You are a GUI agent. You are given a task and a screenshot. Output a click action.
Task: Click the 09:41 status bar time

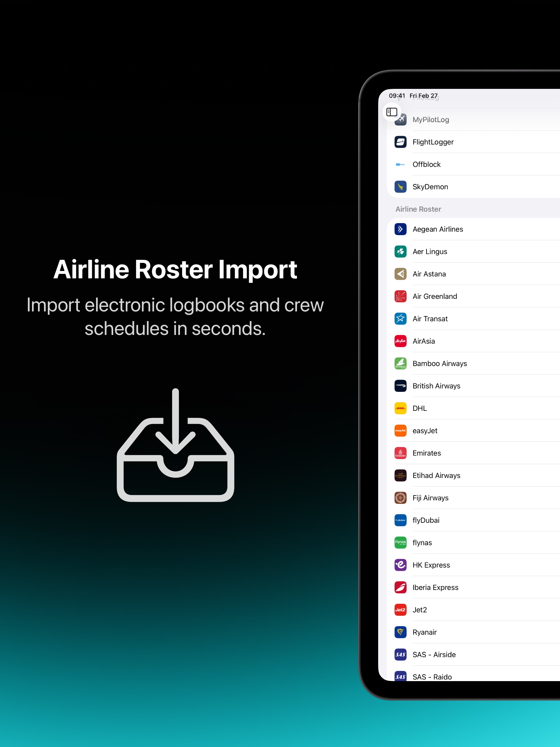pyautogui.click(x=397, y=96)
